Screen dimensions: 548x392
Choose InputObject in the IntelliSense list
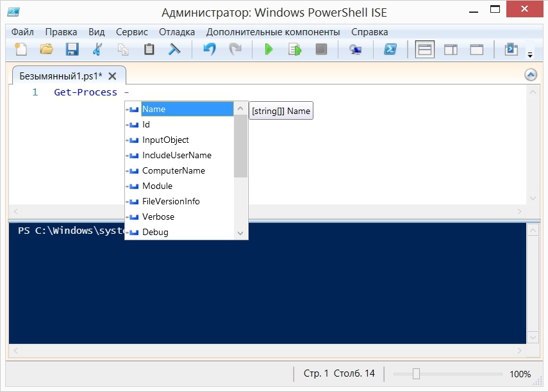(179, 140)
